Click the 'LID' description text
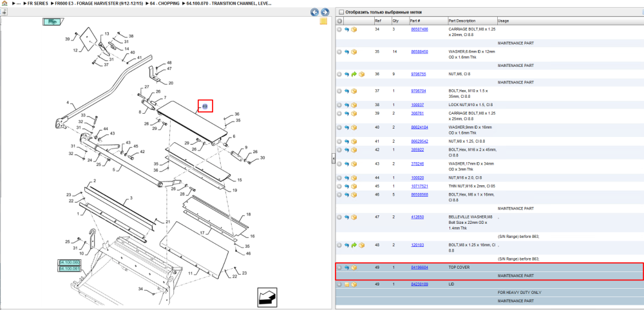 (451, 284)
